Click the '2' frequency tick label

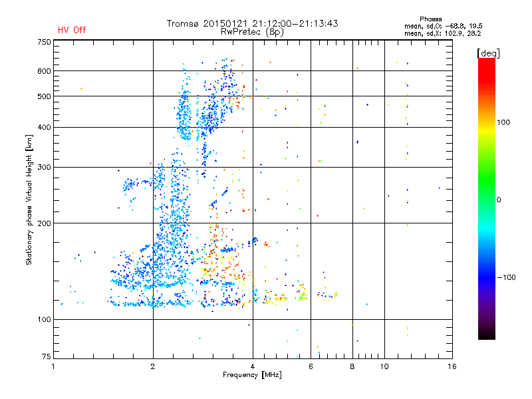(x=153, y=366)
